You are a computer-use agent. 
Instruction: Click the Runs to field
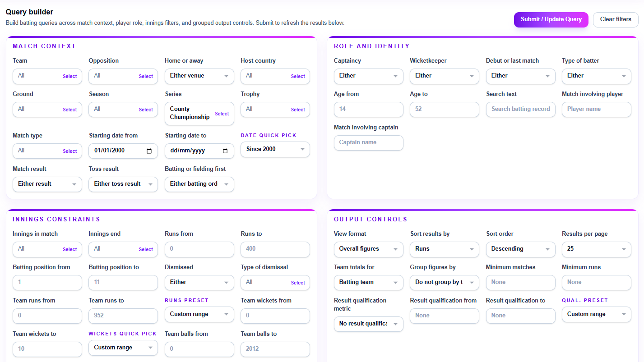(275, 249)
